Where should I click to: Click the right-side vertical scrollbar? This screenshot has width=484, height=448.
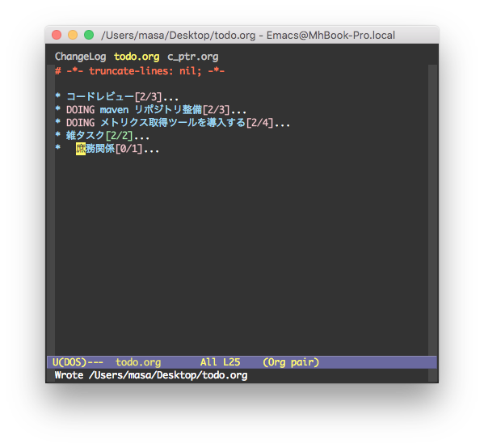(432, 210)
